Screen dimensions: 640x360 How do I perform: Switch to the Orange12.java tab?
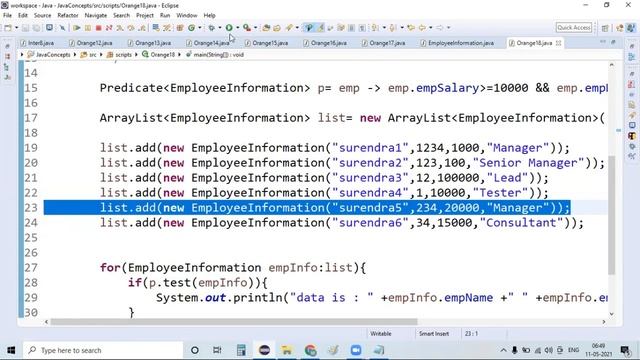coord(91,43)
